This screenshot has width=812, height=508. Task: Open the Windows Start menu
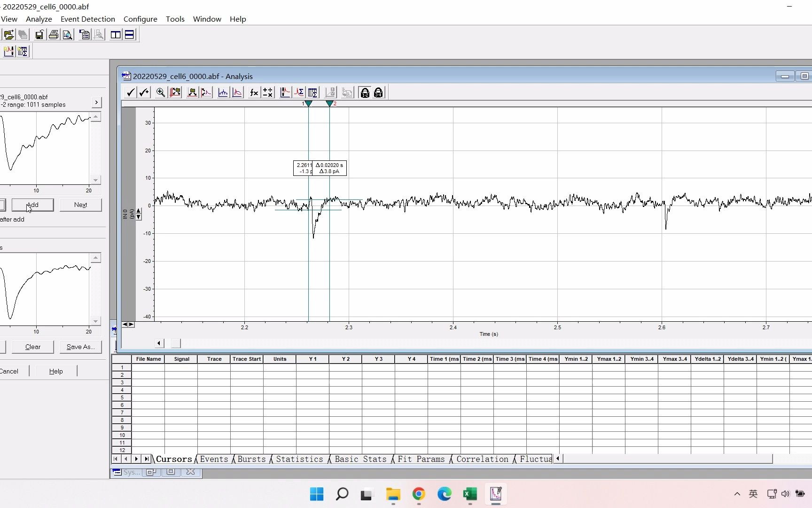pyautogui.click(x=317, y=494)
